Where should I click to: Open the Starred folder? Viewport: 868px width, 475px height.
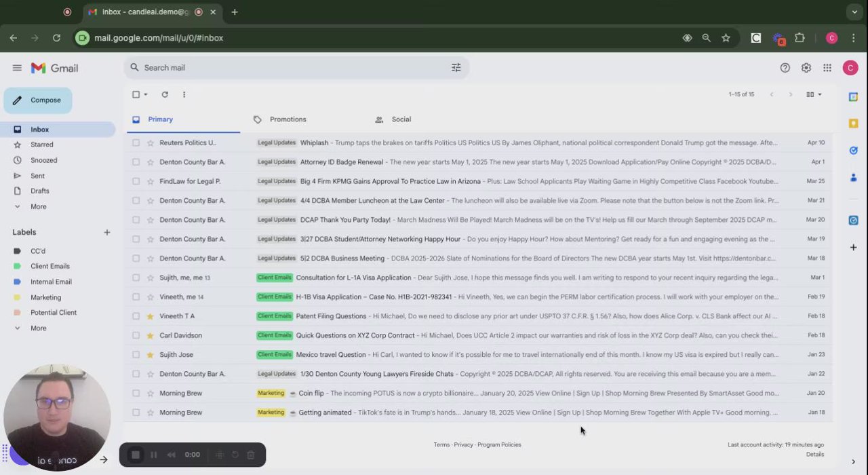click(42, 145)
